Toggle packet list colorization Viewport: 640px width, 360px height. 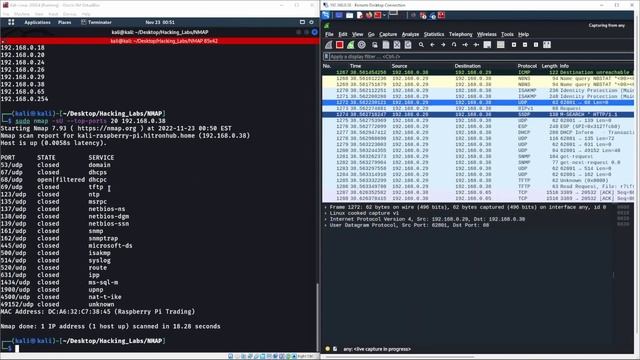500,45
